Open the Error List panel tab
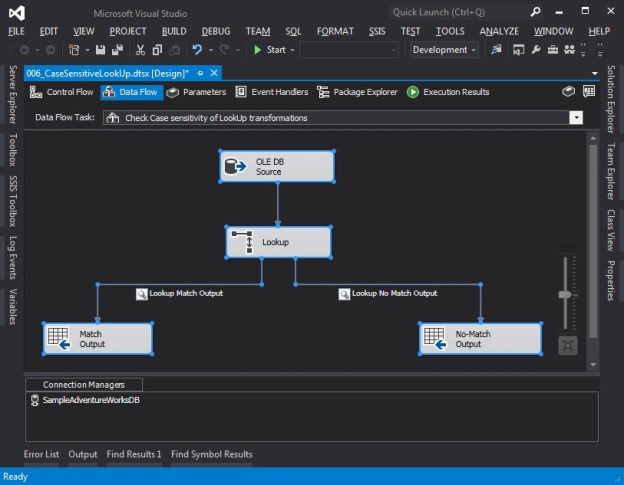The height and width of the screenshot is (485, 624). click(41, 454)
